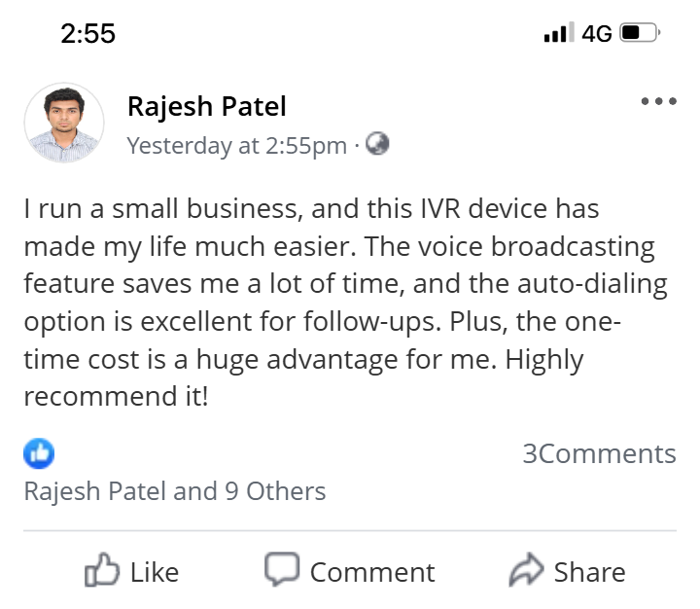This screenshot has width=700, height=609.
Task: Tap the thumbs-up outline icon beside Like
Action: coord(102,570)
